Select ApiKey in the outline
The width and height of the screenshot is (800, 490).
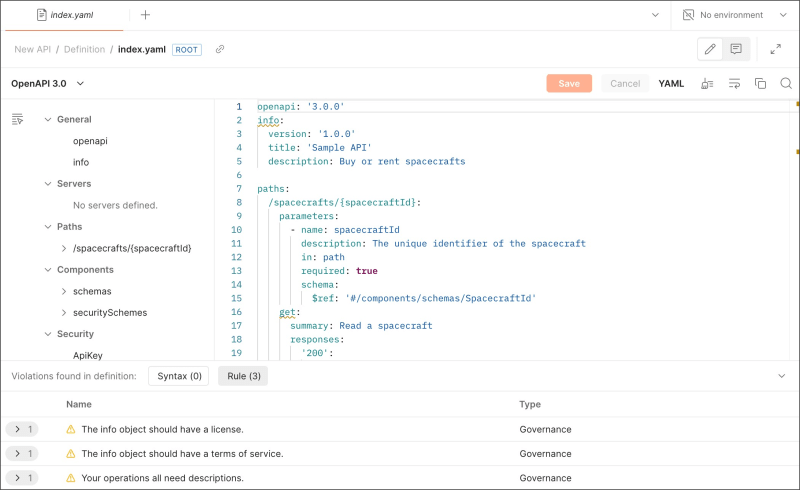[88, 355]
